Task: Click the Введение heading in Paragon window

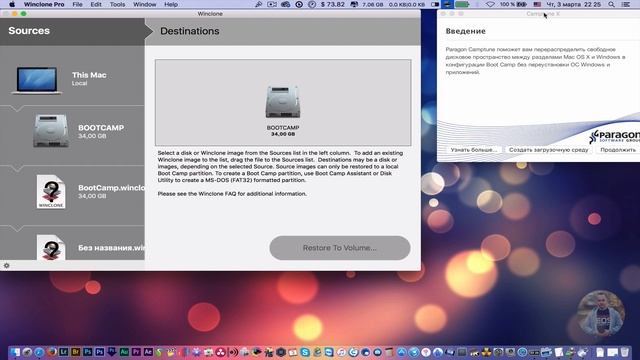Action: 465,31
